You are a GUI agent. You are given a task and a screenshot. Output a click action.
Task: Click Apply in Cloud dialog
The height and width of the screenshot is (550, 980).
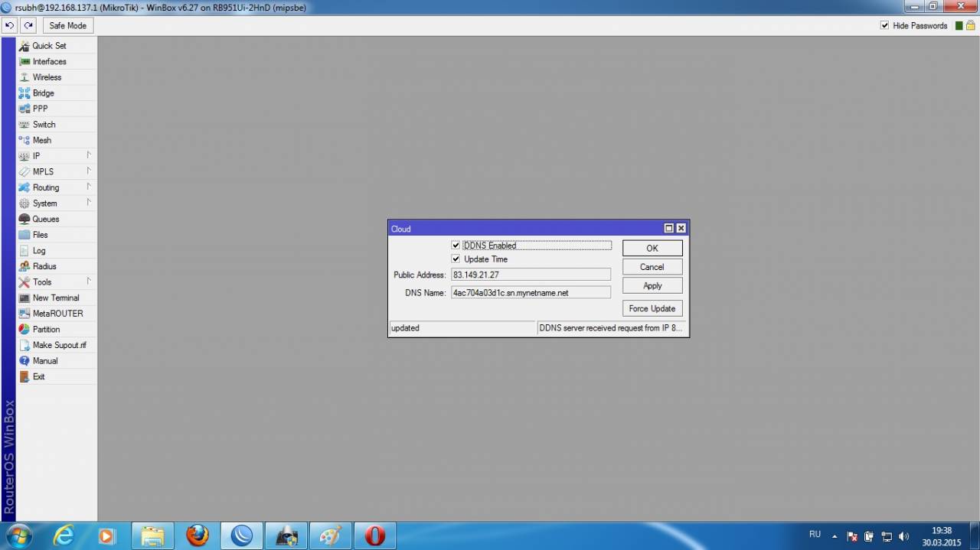pyautogui.click(x=652, y=285)
